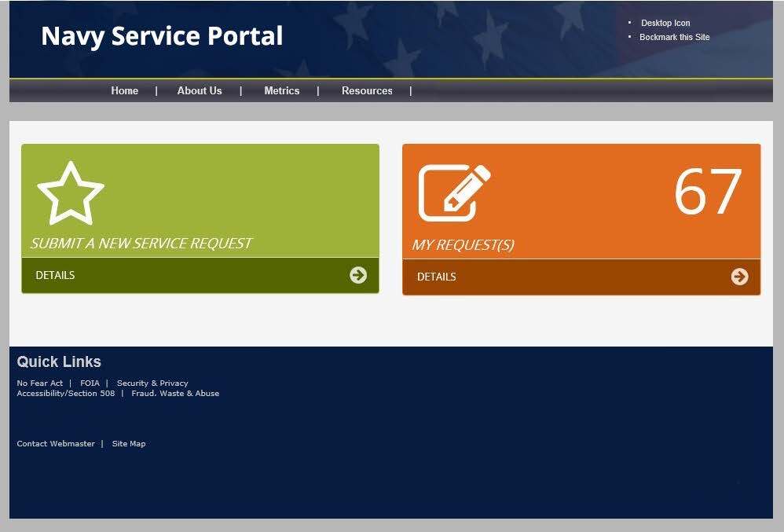
Task: Click the star icon on the green tile
Action: coord(71,193)
